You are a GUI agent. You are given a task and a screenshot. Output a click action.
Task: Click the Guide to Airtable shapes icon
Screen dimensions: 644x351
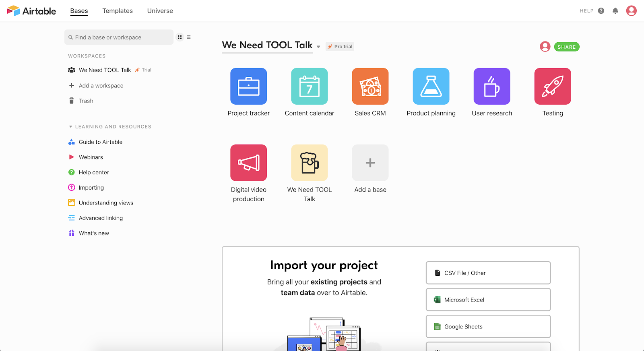tap(71, 142)
